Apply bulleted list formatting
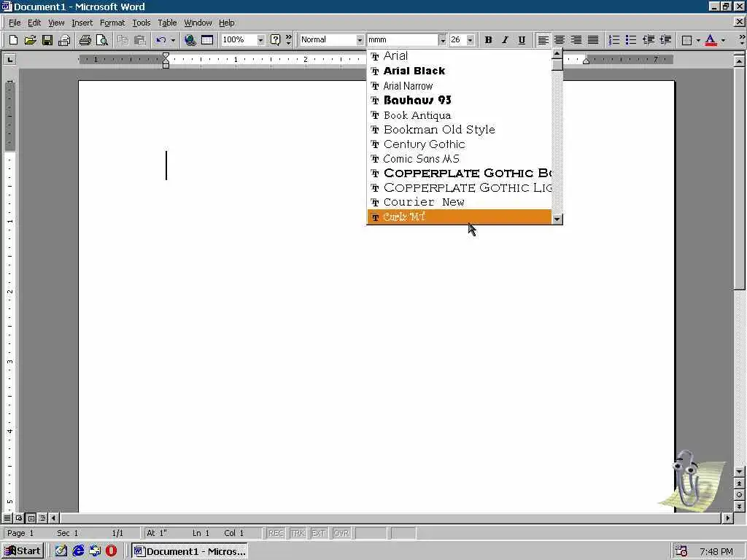The width and height of the screenshot is (747, 560). point(631,40)
